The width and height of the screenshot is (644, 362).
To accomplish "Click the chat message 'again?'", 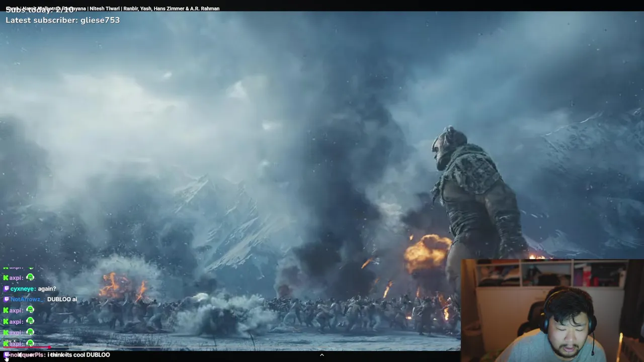I will coord(47,289).
